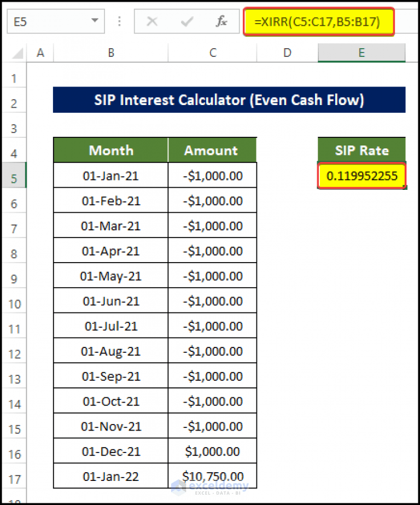Select the green Month header cell
This screenshot has width=420, height=505.
tap(110, 150)
